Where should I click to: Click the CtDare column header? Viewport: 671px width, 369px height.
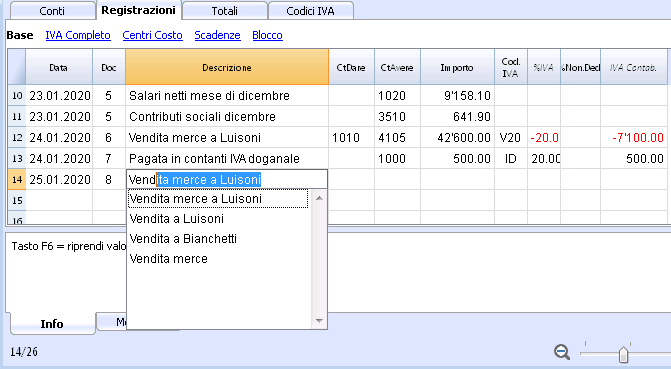351,67
